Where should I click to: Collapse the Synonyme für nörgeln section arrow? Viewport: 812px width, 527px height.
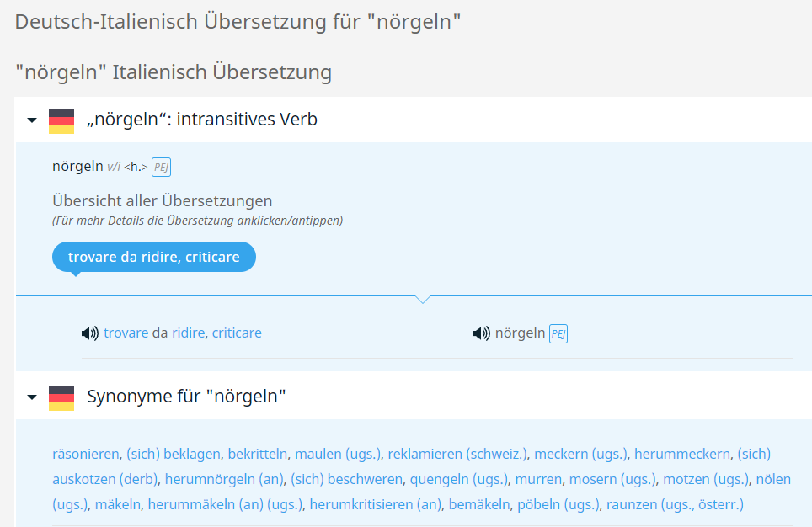(32, 397)
